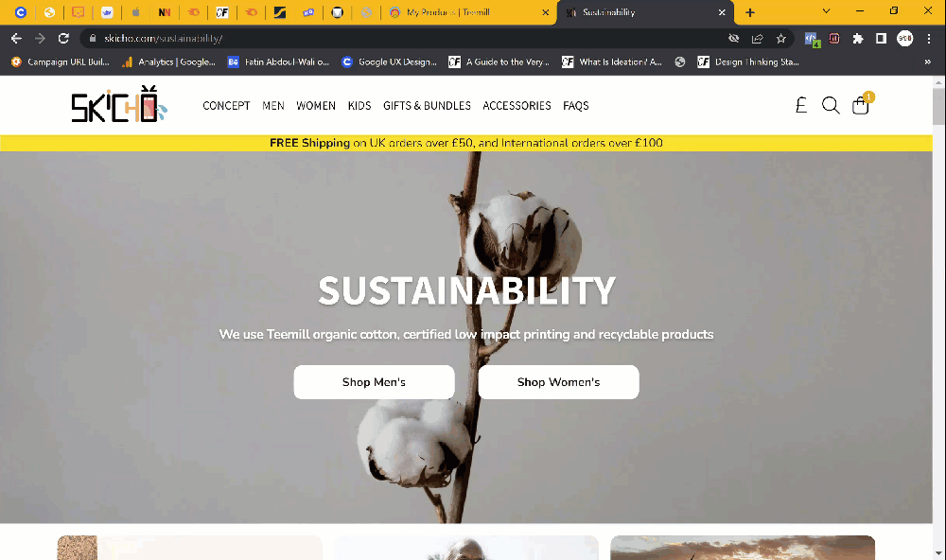Reload the page with the refresh icon
The image size is (946, 560).
click(63, 39)
